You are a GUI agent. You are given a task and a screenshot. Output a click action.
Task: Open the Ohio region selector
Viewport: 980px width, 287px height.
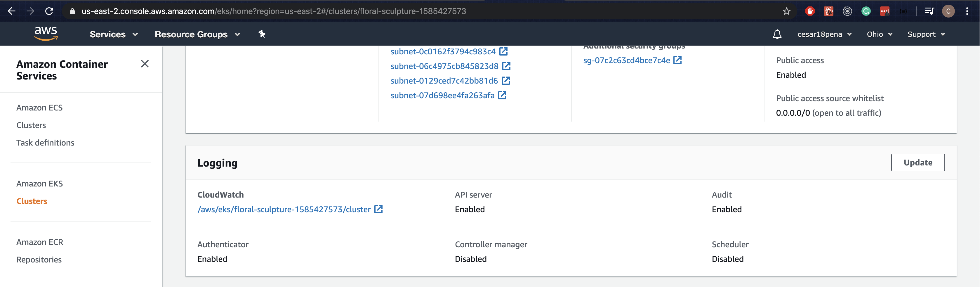click(x=880, y=34)
